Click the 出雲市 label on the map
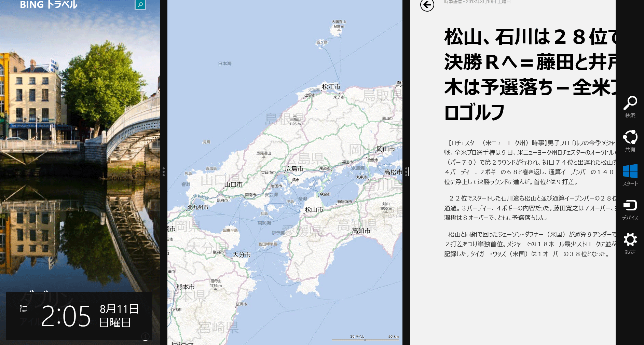 click(x=310, y=95)
